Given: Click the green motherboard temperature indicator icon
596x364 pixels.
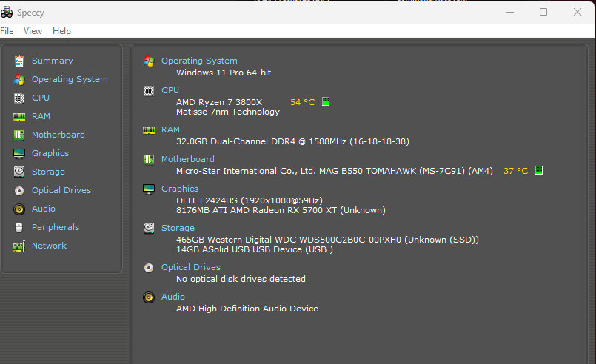Looking at the screenshot, I should pos(538,170).
